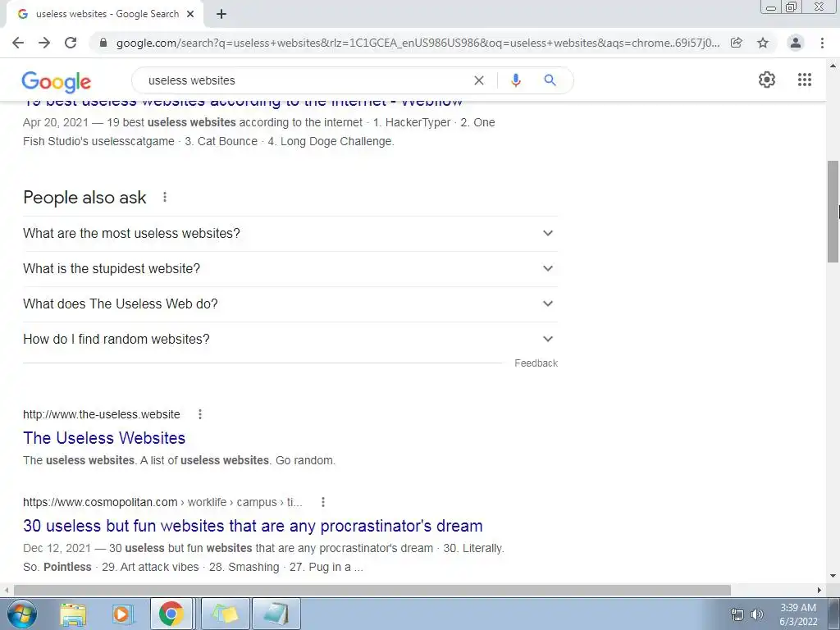
Task: Close the 'useless websites - Google Search' tab
Action: click(x=190, y=14)
